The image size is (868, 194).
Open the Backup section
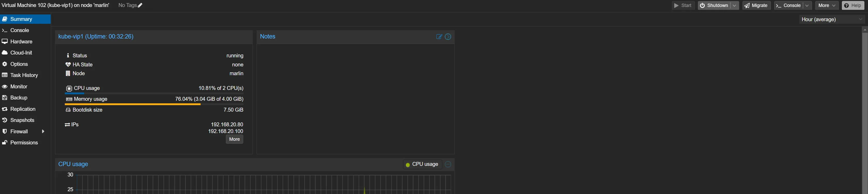(x=19, y=97)
